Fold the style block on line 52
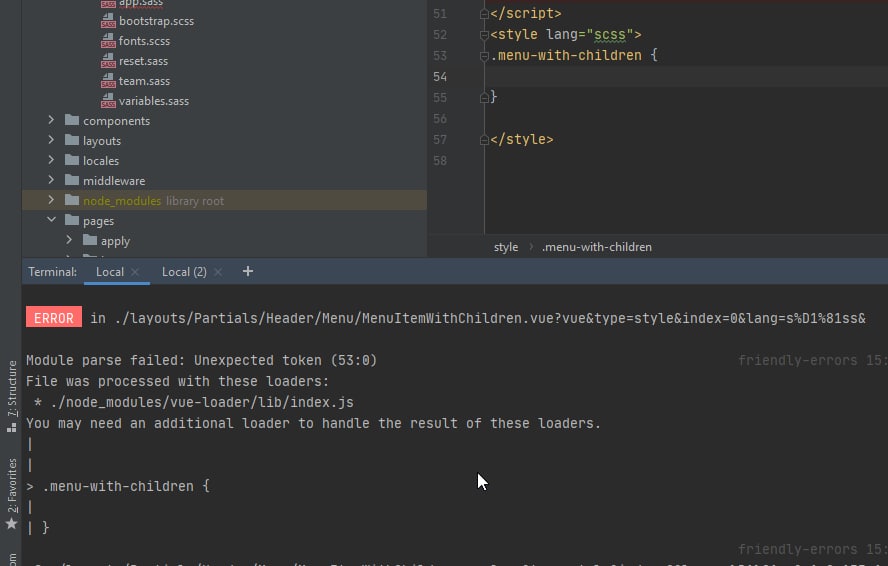The width and height of the screenshot is (888, 566). (x=484, y=35)
